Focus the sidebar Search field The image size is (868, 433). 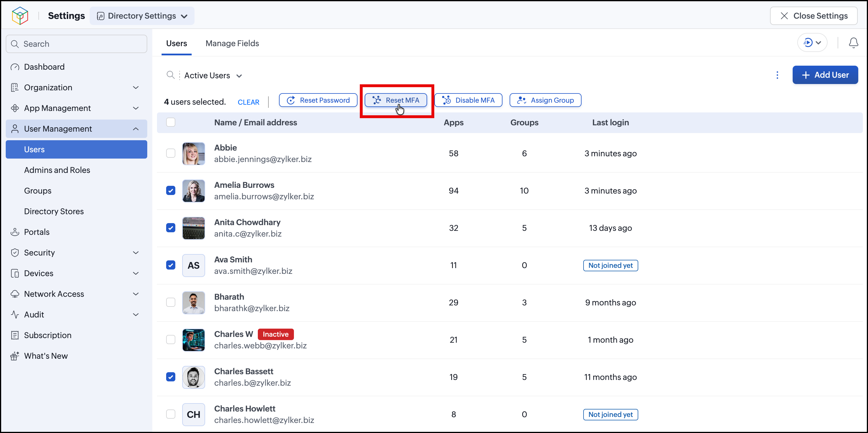point(76,44)
